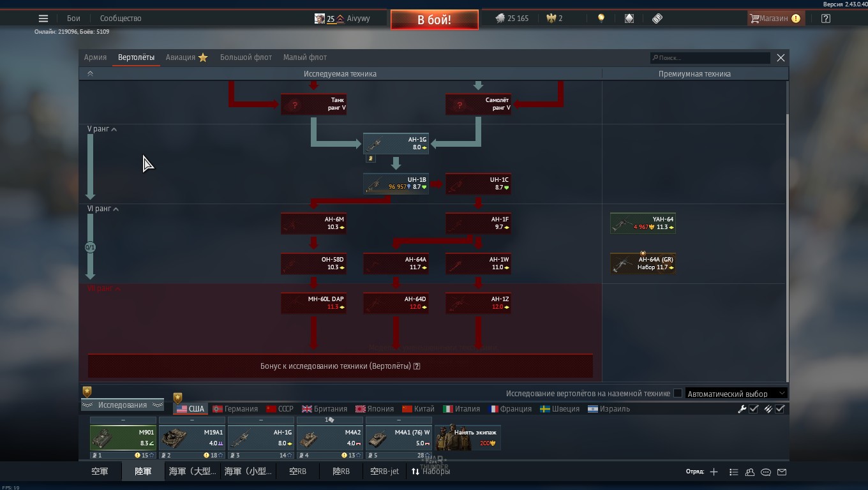Viewport: 868px width, 490px height.
Task: Select the OH-58D helicopter card
Action: pyautogui.click(x=313, y=264)
